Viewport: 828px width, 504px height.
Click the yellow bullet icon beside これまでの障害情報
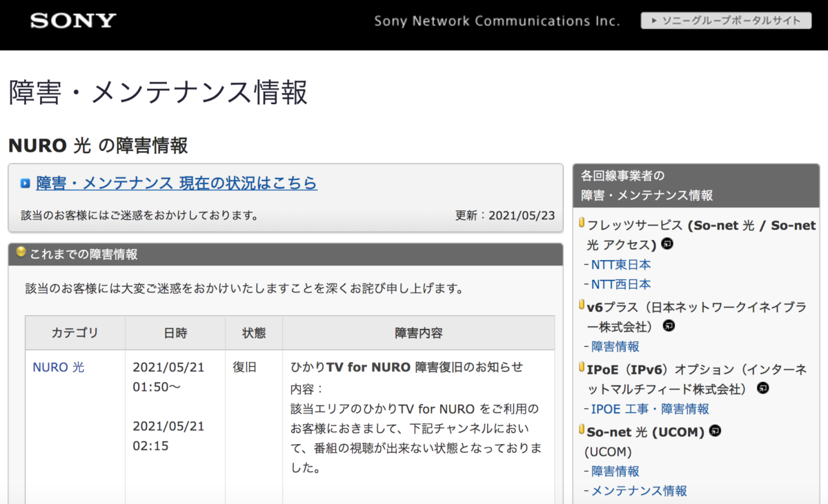point(21,252)
